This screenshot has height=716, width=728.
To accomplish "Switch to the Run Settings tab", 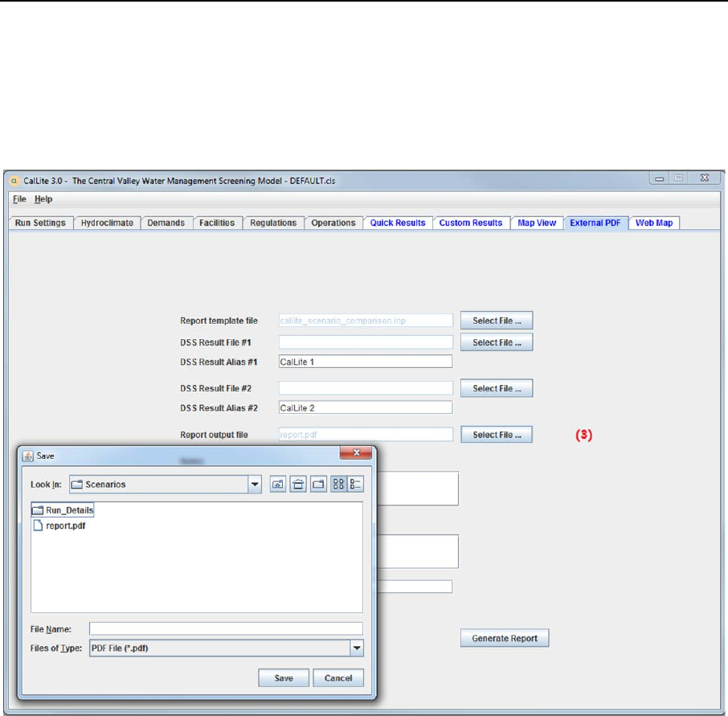I will tap(40, 223).
